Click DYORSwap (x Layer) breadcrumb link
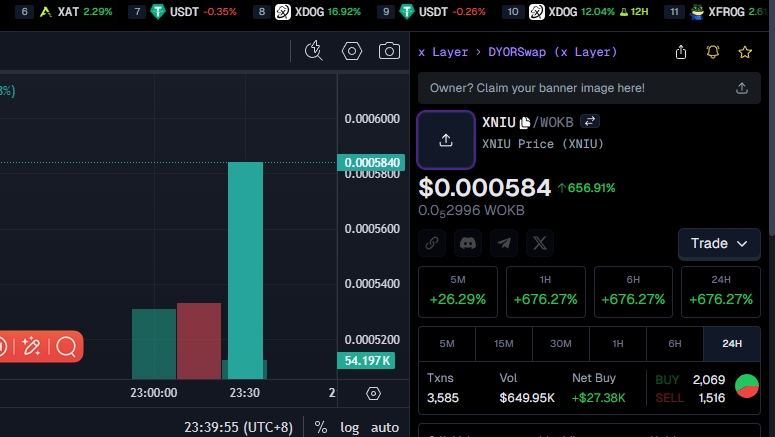 tap(553, 52)
